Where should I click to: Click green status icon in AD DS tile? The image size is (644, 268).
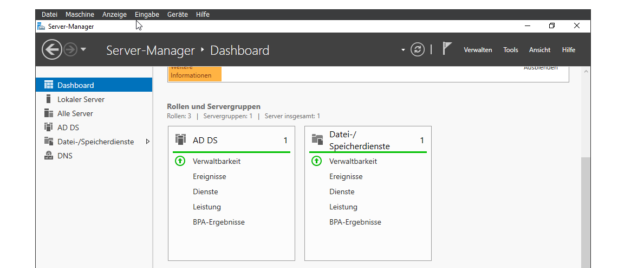pos(180,161)
